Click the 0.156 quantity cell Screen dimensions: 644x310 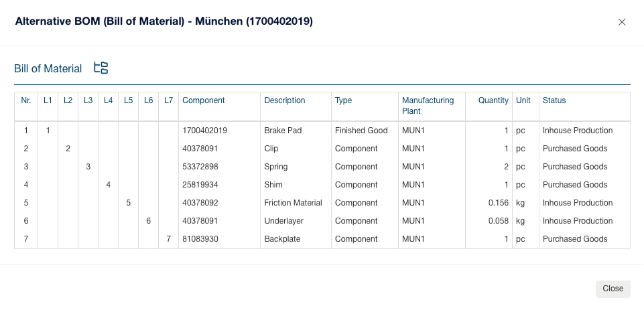click(x=497, y=203)
